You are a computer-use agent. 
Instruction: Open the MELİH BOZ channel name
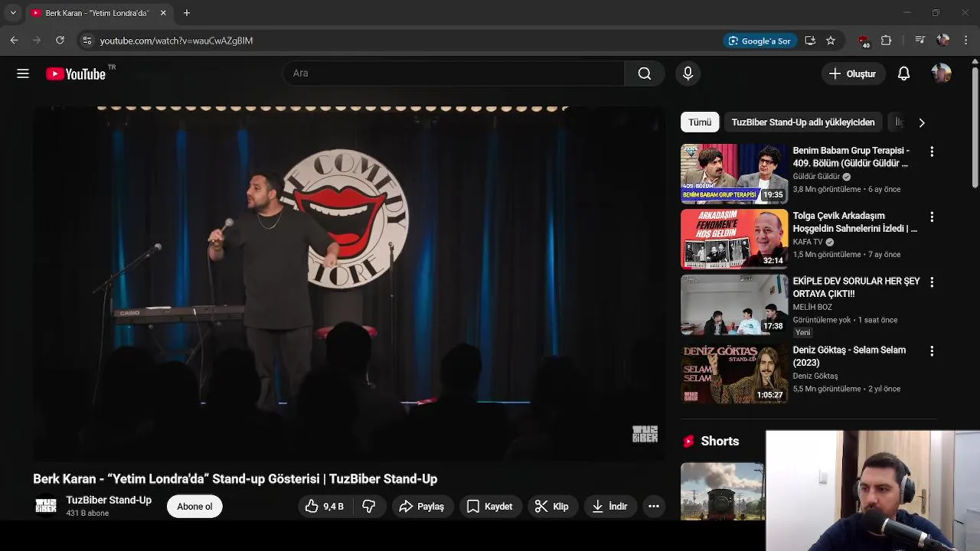point(812,307)
